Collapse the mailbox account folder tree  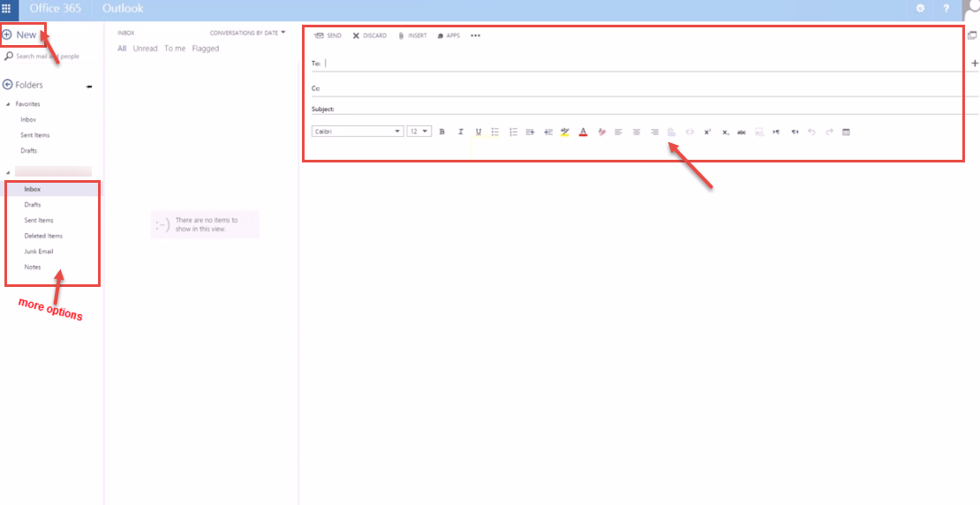pos(7,172)
